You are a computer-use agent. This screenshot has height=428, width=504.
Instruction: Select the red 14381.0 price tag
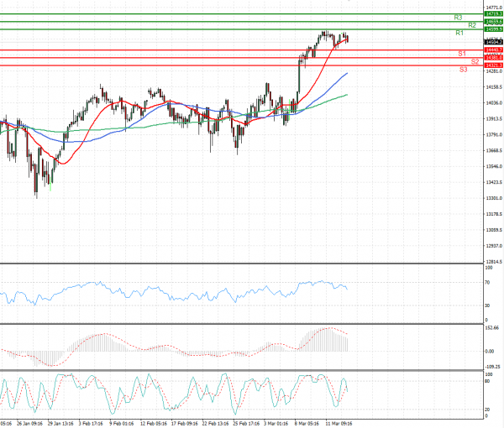[493, 58]
